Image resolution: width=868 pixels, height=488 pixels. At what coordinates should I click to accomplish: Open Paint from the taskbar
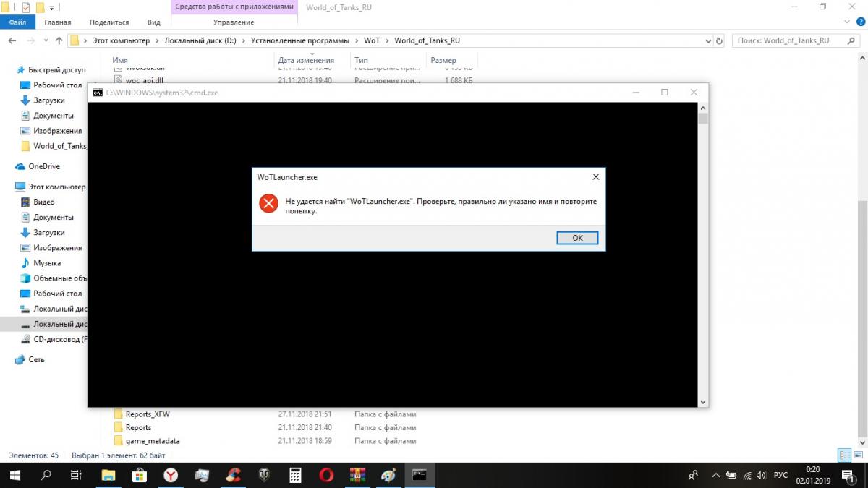click(x=388, y=475)
